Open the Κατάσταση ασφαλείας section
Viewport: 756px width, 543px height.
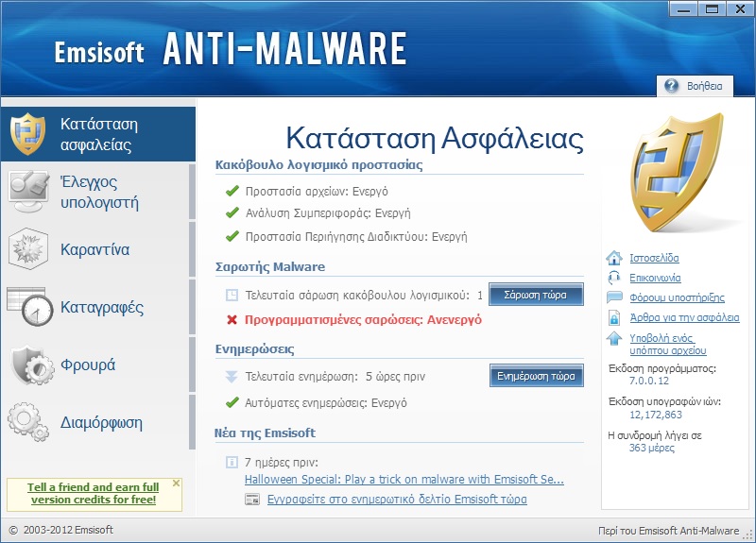(x=98, y=134)
